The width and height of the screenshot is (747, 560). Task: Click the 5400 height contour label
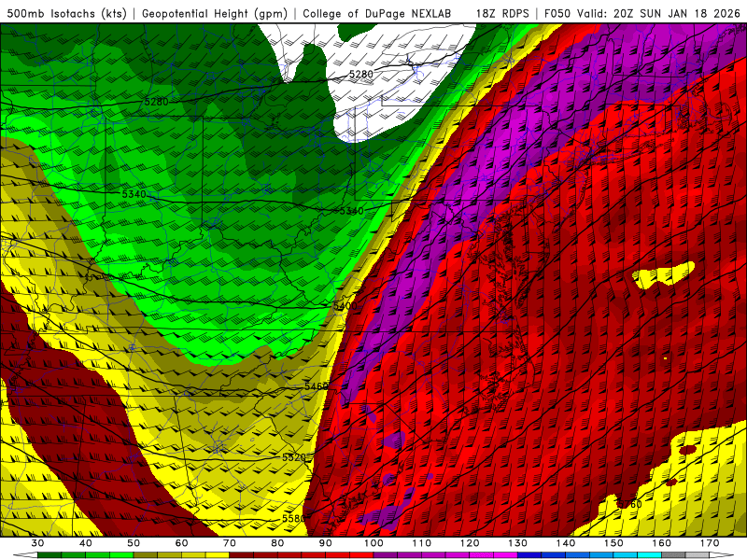345,306
